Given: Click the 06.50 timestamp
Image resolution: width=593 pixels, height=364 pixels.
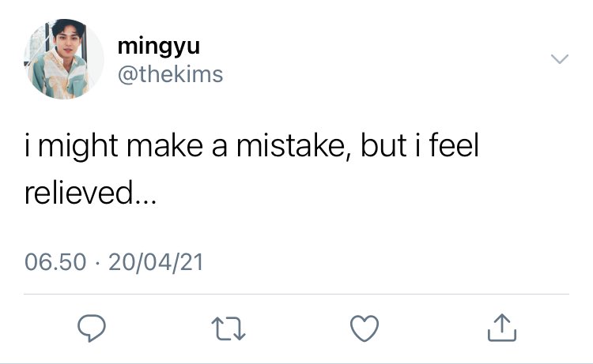Looking at the screenshot, I should [x=55, y=261].
